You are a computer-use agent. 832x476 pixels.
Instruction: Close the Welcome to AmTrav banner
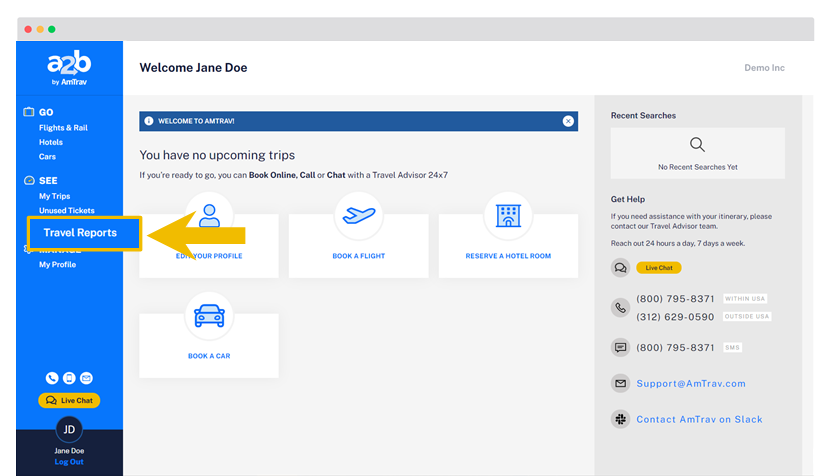(x=568, y=121)
